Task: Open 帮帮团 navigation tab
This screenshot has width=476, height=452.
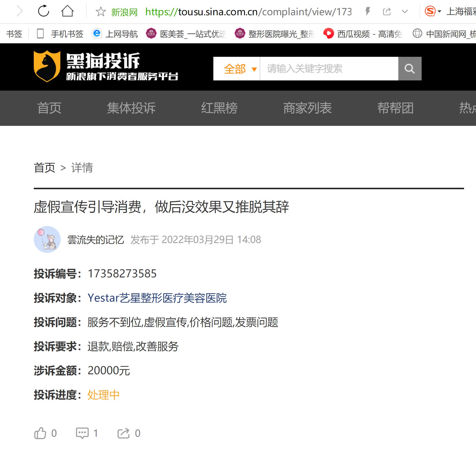Action: 395,108
